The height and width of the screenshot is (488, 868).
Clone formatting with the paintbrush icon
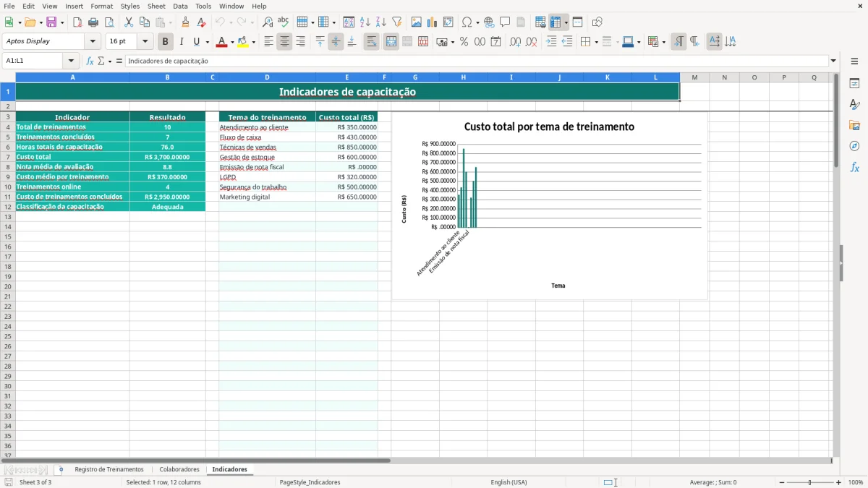click(185, 22)
